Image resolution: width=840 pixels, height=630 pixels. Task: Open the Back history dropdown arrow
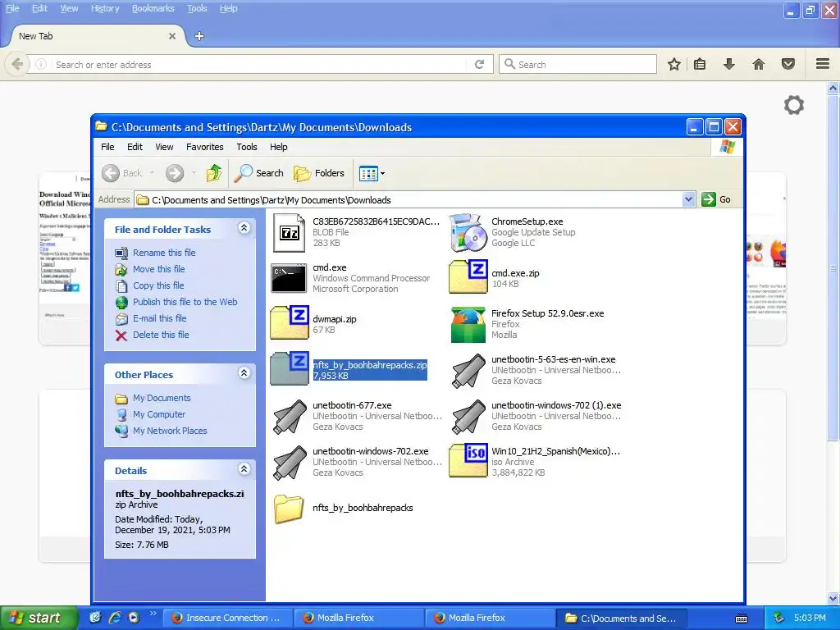coord(152,173)
